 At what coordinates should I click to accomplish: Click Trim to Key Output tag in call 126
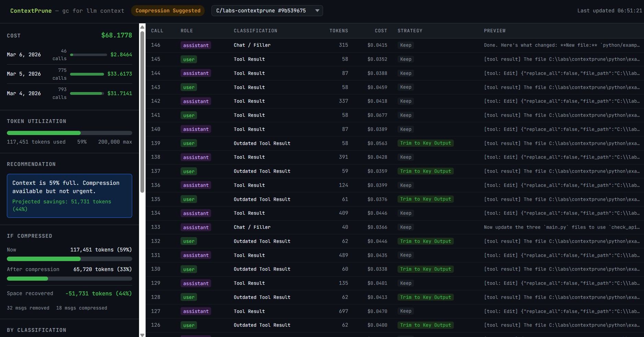click(426, 325)
